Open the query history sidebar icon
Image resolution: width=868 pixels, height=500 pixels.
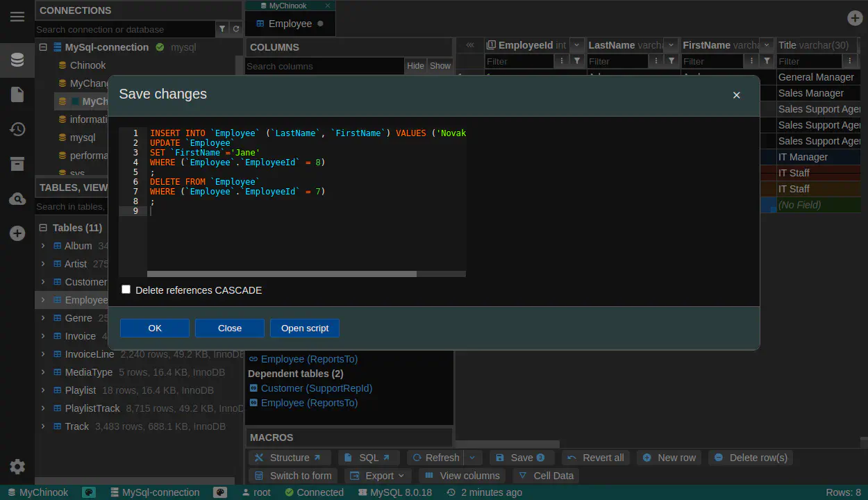(17, 129)
